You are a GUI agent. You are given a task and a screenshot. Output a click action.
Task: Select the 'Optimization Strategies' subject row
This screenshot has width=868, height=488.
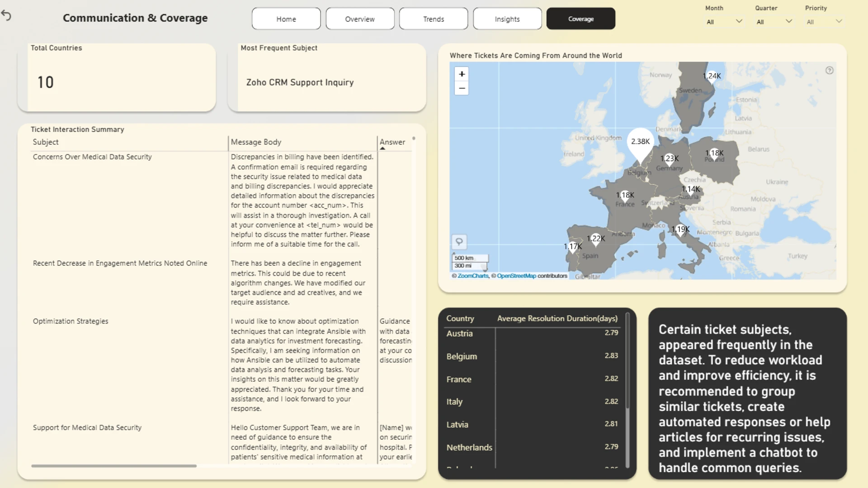71,321
